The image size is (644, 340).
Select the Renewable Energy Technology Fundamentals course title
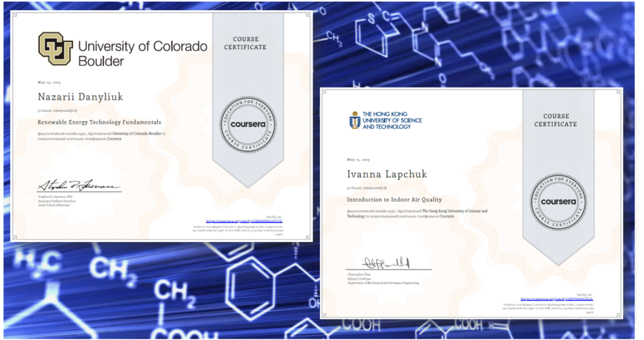click(99, 122)
